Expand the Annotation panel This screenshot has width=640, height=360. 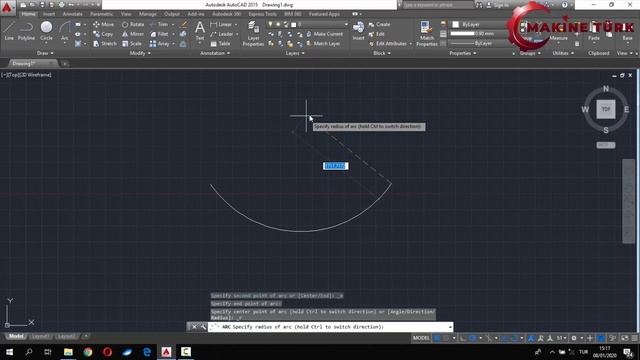coord(215,53)
